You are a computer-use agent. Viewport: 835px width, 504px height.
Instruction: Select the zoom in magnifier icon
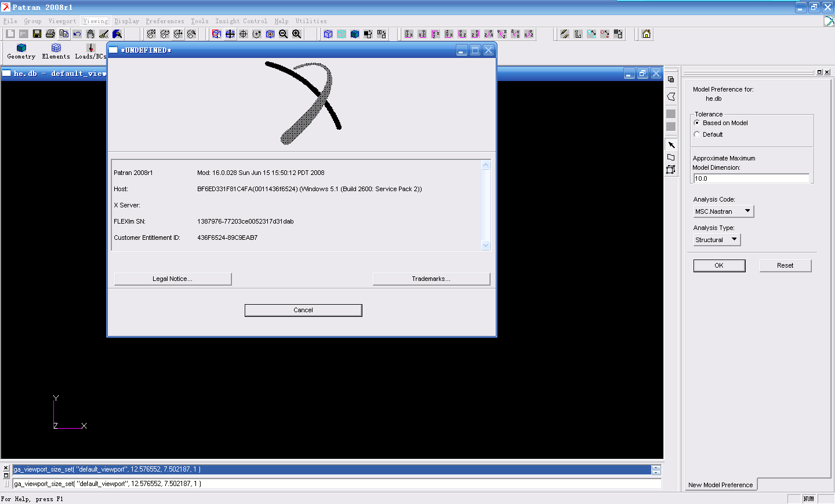tap(297, 34)
